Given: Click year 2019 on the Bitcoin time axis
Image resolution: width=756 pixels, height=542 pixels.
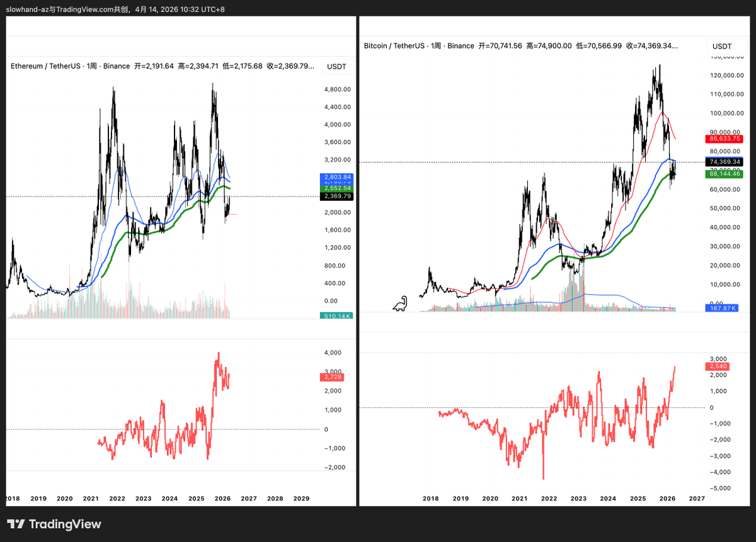Looking at the screenshot, I should pos(460,499).
